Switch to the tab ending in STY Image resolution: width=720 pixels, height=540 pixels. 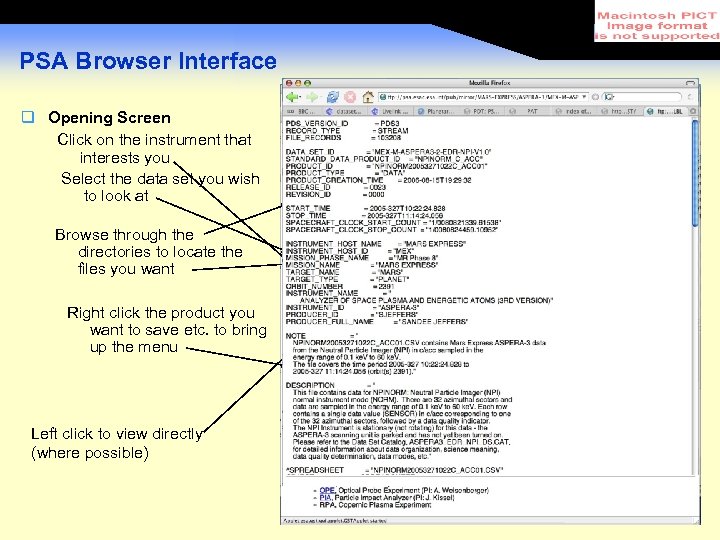pos(619,111)
